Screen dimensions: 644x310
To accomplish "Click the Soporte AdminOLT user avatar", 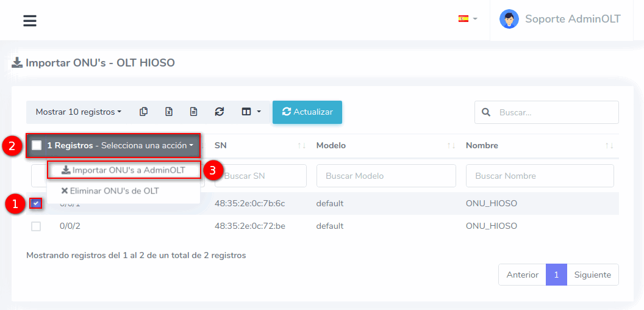I will (509, 19).
